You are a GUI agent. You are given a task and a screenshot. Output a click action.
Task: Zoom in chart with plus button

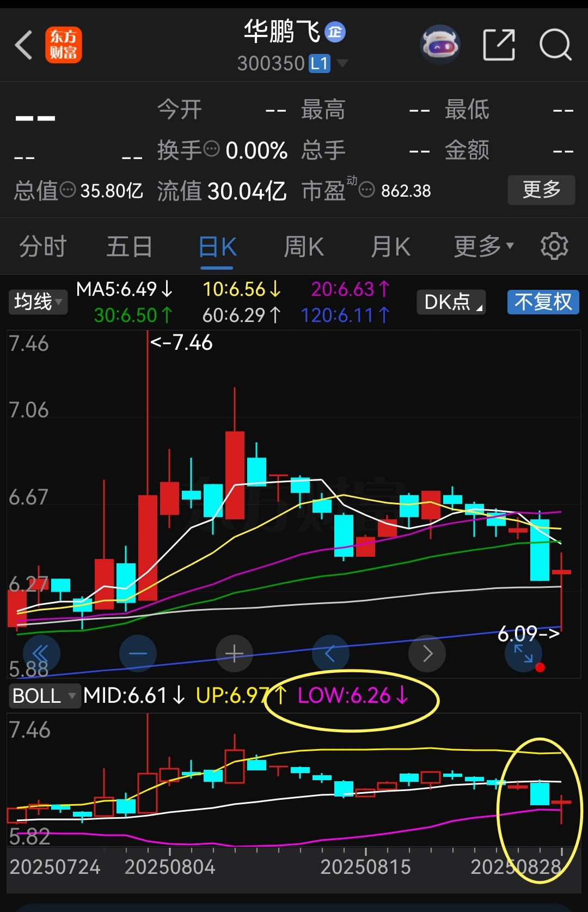tap(234, 653)
